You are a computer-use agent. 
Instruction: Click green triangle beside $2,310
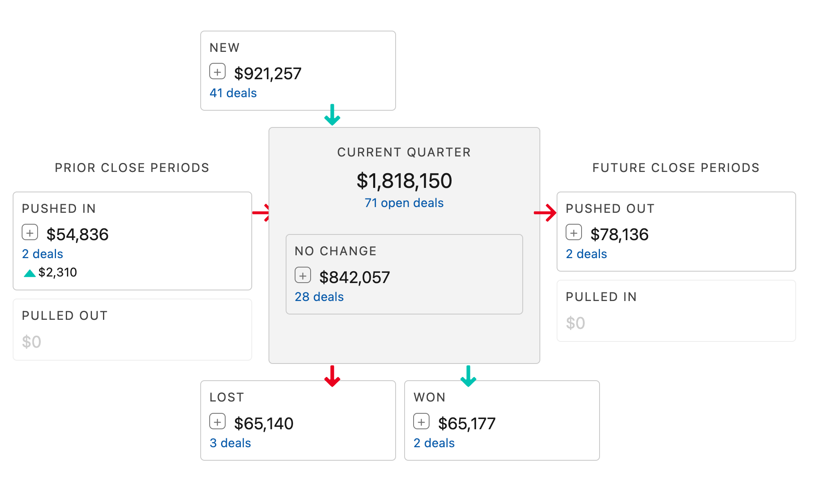(29, 273)
